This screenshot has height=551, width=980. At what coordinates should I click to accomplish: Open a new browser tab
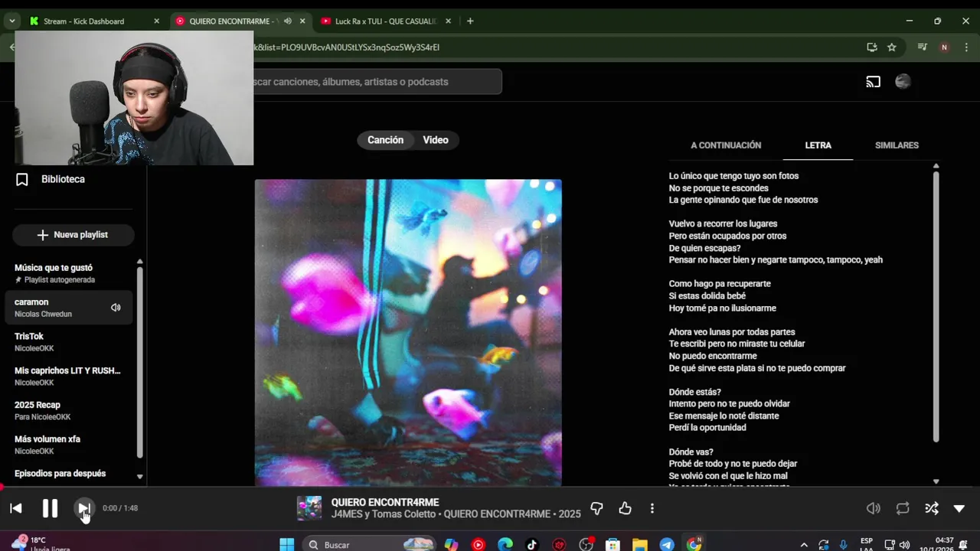(470, 21)
